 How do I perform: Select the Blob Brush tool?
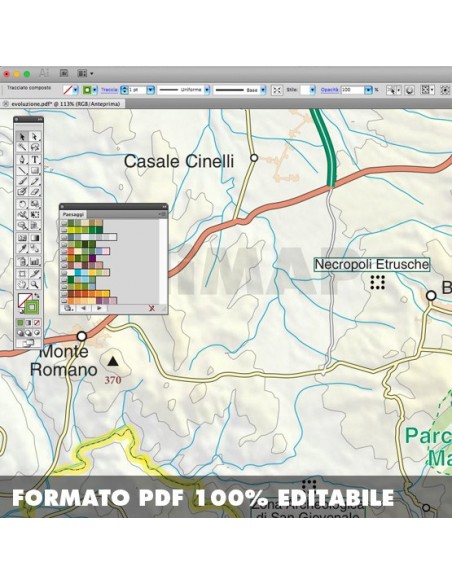pos(22,192)
